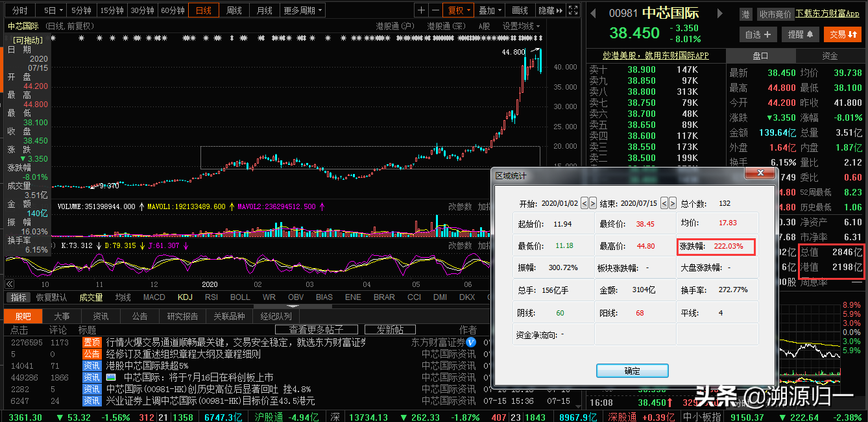Image resolution: width=868 pixels, height=422 pixels.
Task: Zoom out chart with minus icon
Action: [434, 10]
